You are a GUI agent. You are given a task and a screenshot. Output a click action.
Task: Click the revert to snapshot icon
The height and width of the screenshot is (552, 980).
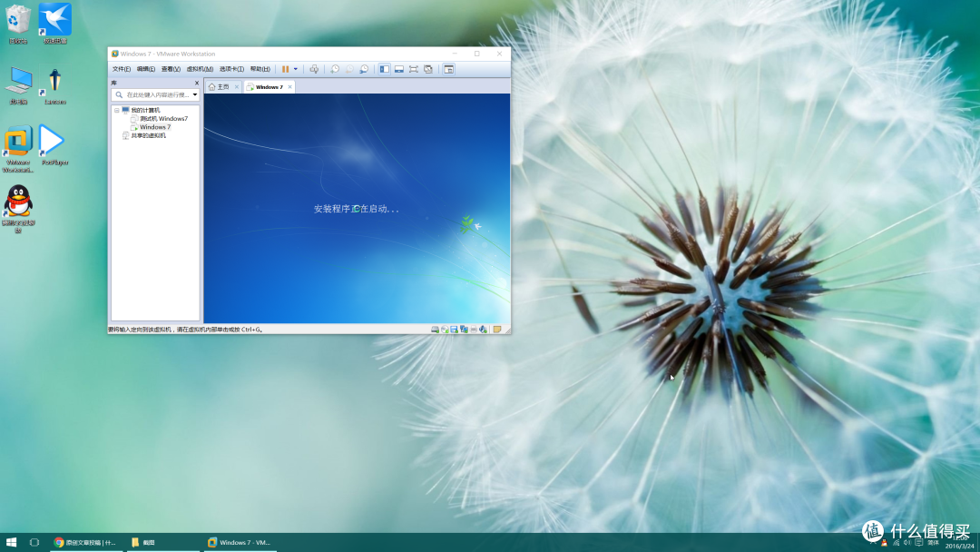(349, 69)
